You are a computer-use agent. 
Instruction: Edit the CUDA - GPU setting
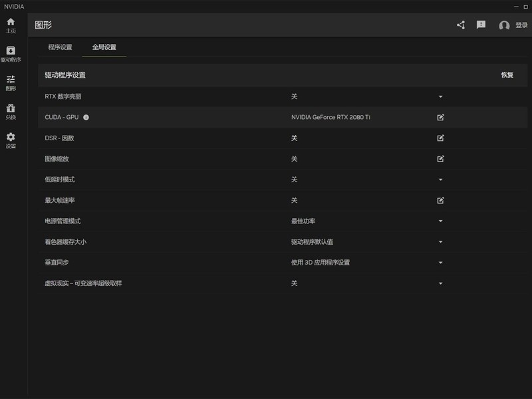[440, 118]
